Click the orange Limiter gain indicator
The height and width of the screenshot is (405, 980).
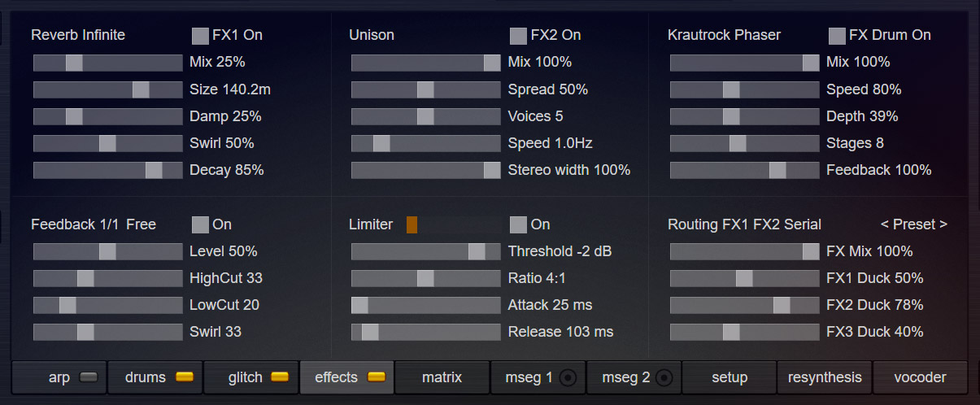(412, 224)
